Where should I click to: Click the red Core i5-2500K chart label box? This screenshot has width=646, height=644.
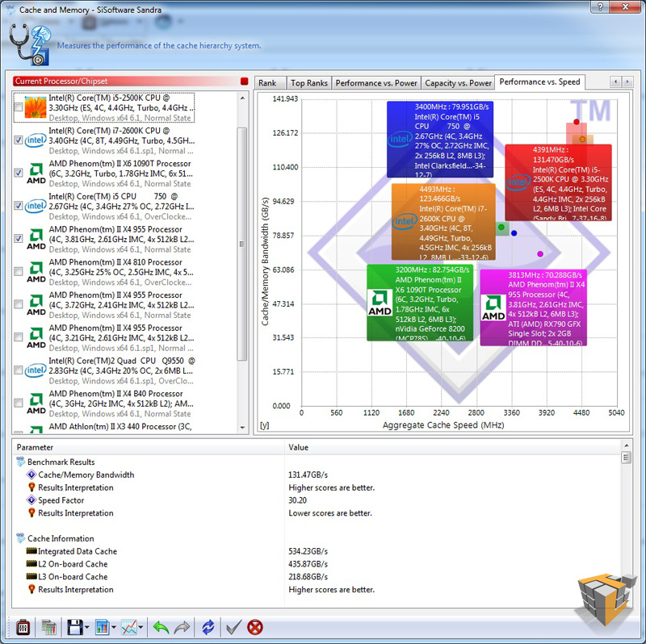(x=558, y=182)
